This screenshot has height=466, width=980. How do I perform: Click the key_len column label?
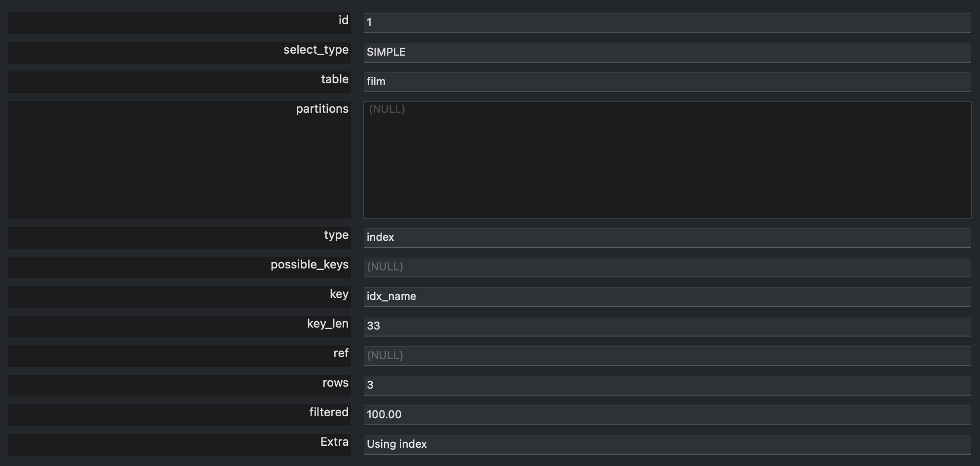point(327,324)
